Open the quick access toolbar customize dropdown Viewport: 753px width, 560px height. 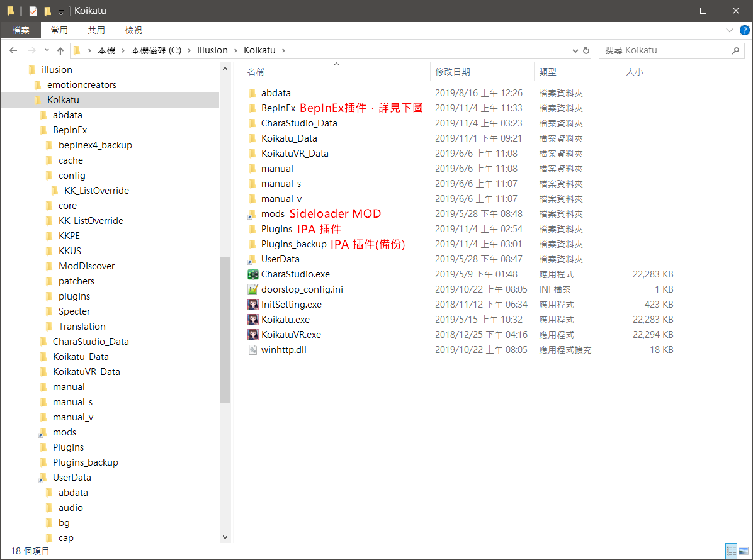click(x=60, y=11)
